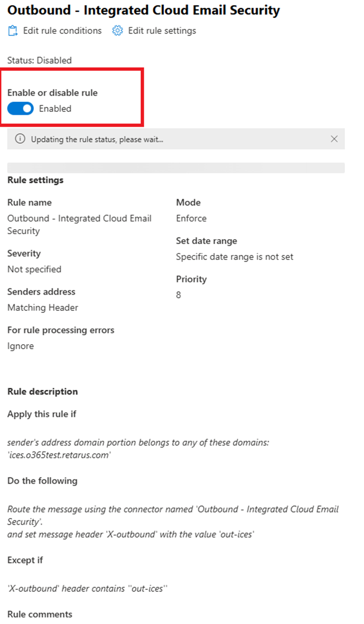The width and height of the screenshot is (364, 624).
Task: Open the "Edit rule settings" link
Action: [162, 31]
